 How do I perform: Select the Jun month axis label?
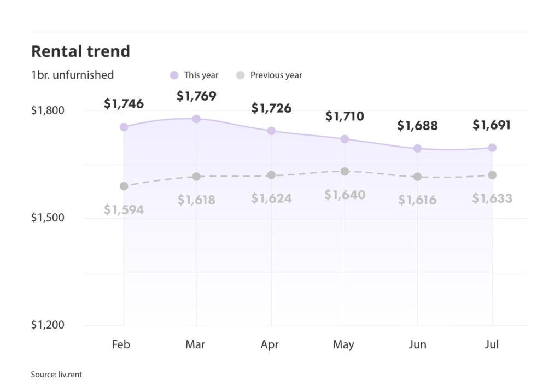417,344
